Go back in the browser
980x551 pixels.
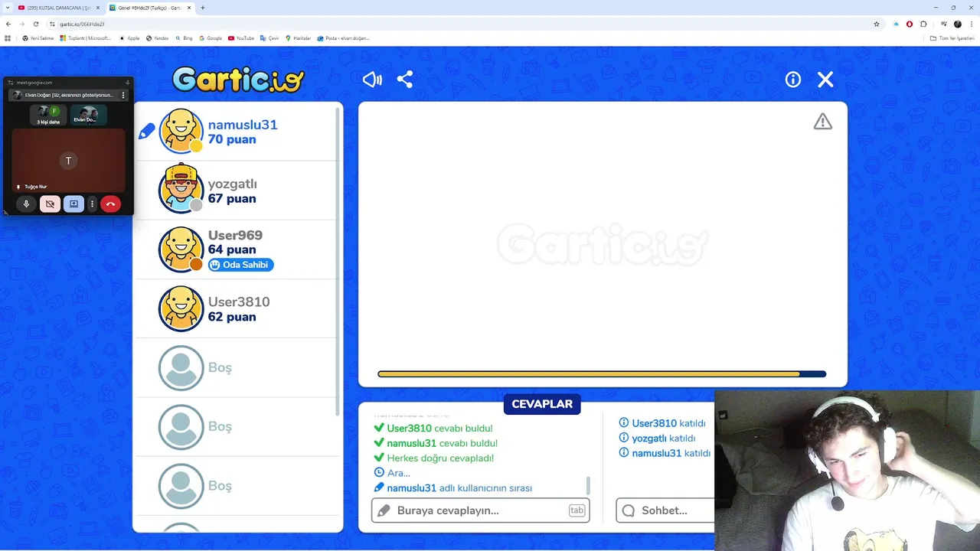coord(8,24)
